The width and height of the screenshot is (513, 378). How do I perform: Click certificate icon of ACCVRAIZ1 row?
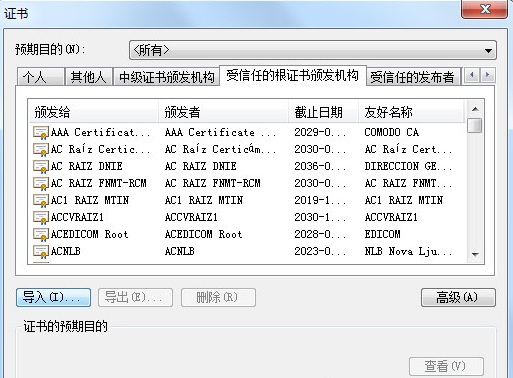point(41,218)
